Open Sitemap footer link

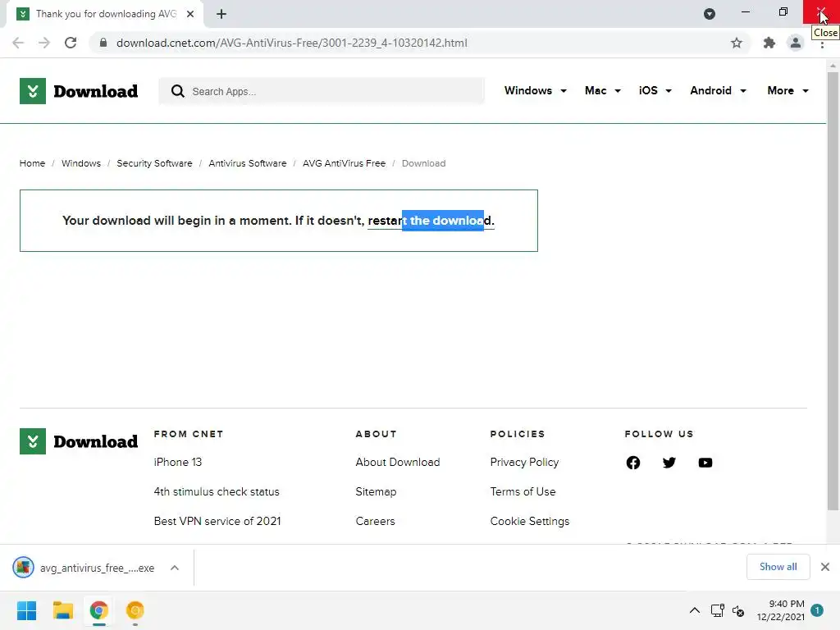[376, 491]
